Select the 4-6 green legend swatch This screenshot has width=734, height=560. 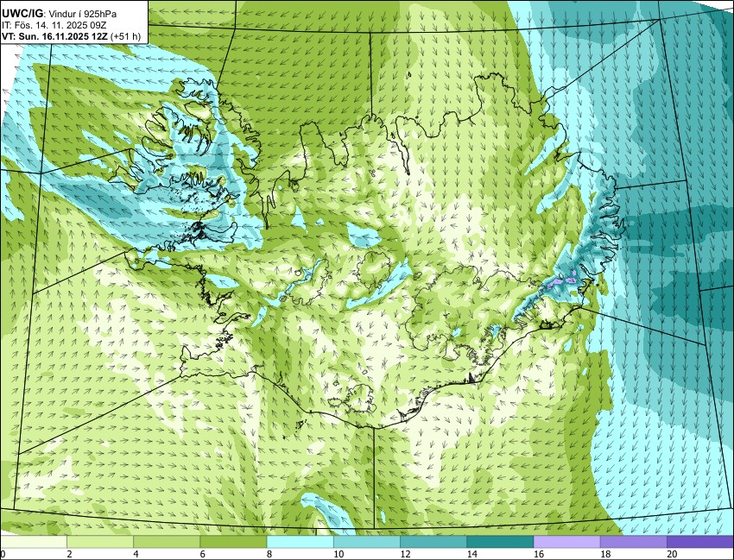coord(167,542)
